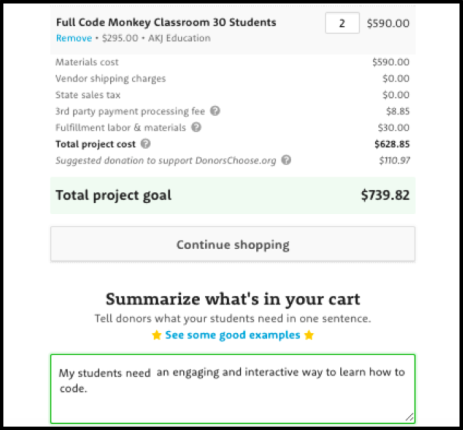This screenshot has width=463, height=430.
Task: Click the Continue shopping button
Action: [233, 244]
